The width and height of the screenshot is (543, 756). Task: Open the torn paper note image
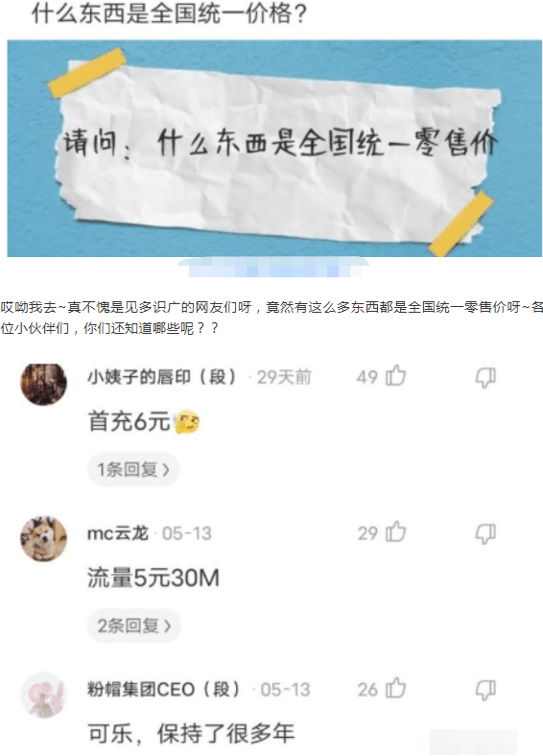[x=274, y=148]
